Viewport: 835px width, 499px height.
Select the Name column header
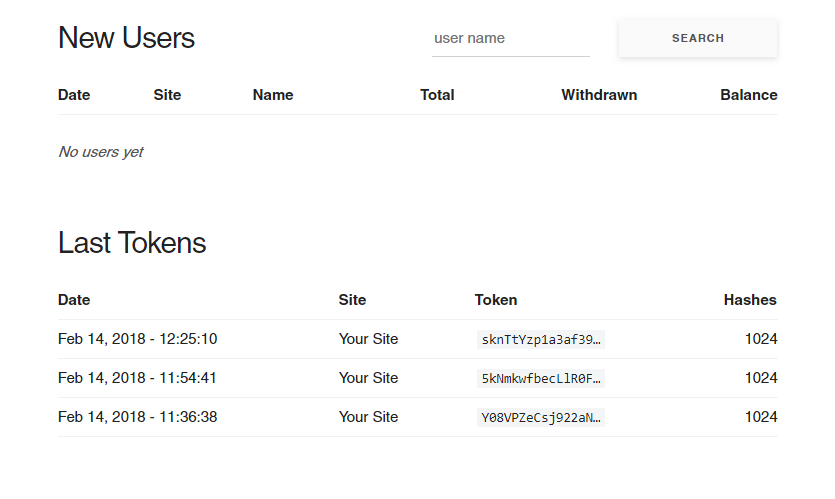point(273,95)
